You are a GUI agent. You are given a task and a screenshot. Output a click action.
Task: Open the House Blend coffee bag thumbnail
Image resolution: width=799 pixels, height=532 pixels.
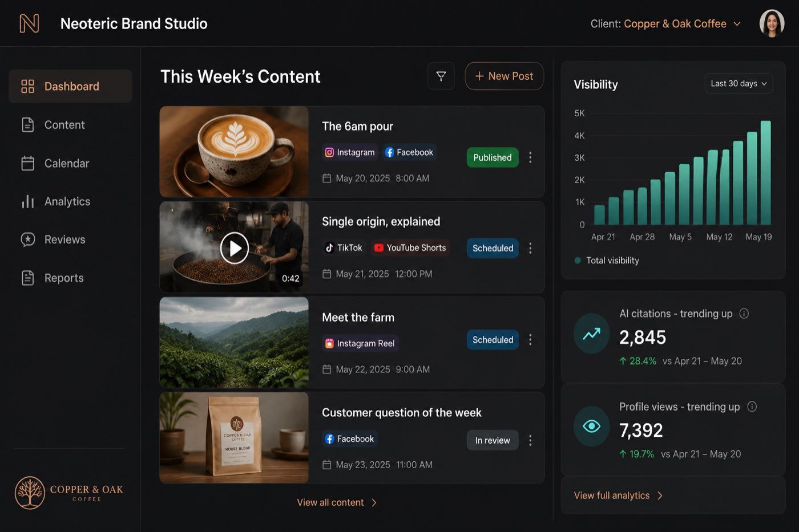point(234,437)
